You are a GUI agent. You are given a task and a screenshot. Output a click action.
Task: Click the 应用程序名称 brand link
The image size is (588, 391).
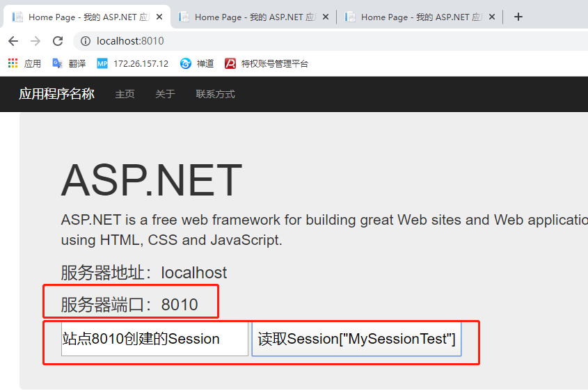56,94
